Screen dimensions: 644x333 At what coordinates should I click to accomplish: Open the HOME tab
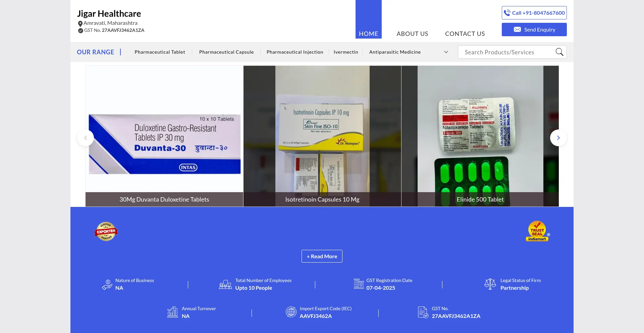(369, 19)
